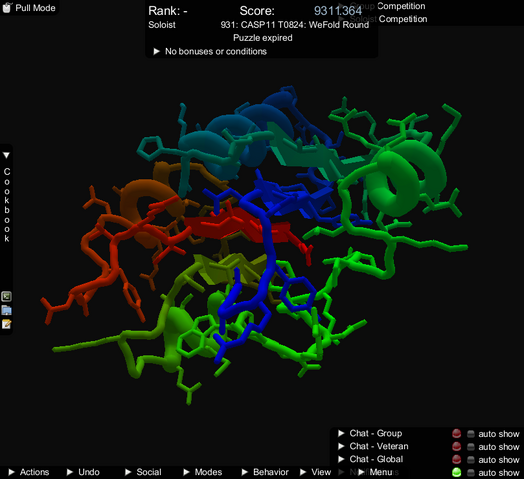Open the Cookbook blue folder icon
524x479 pixels.
(x=7, y=310)
